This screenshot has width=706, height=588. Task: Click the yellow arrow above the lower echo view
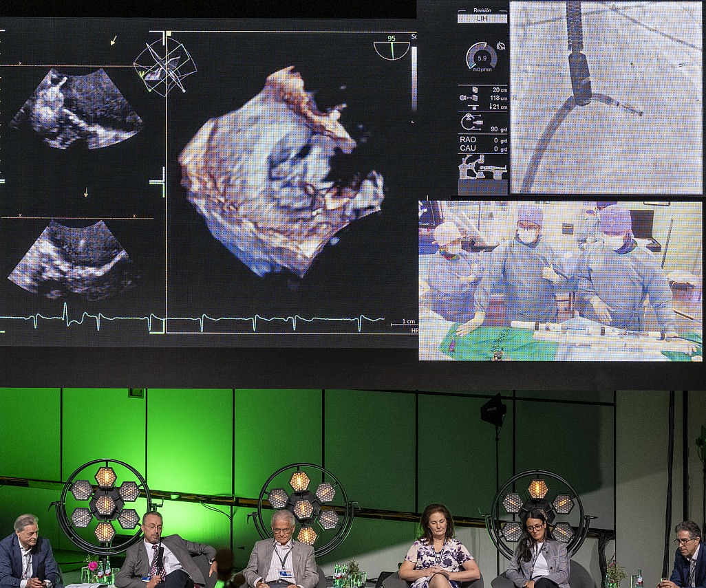click(x=86, y=193)
